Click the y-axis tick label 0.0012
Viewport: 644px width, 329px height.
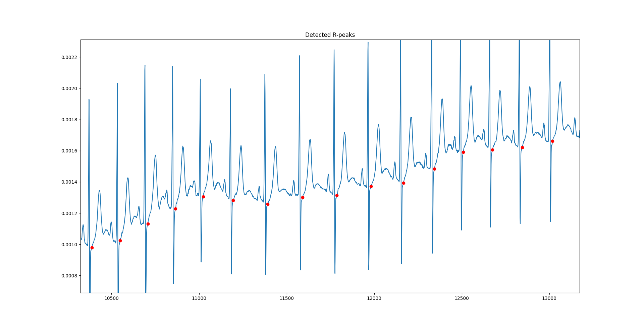pos(69,213)
